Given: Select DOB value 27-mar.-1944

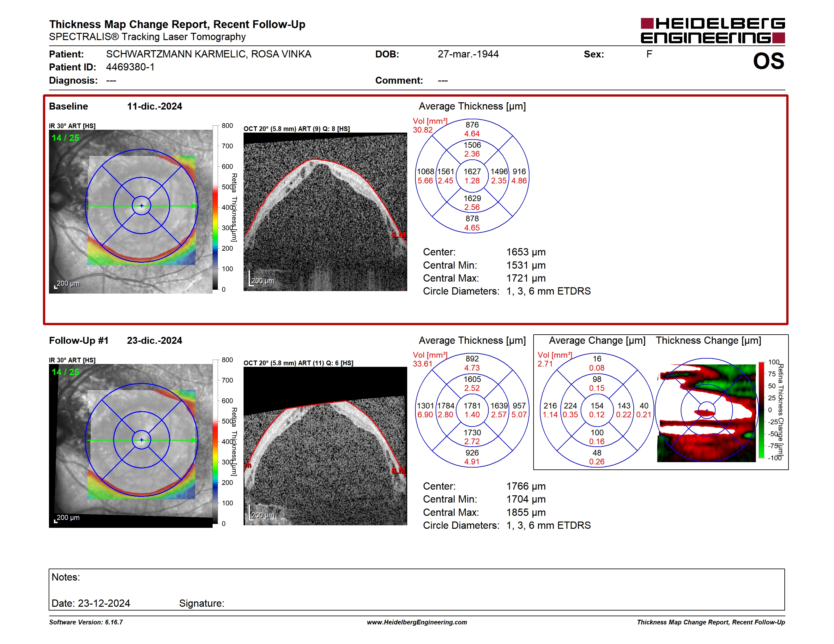Looking at the screenshot, I should point(468,54).
